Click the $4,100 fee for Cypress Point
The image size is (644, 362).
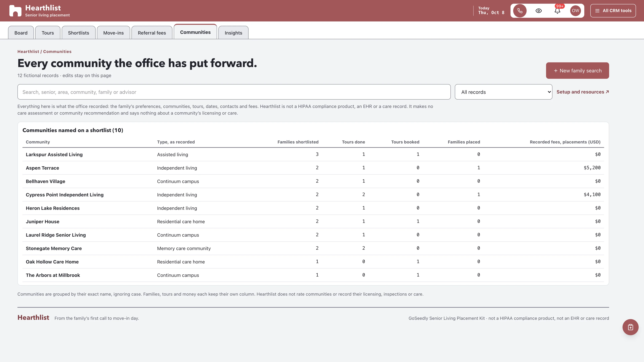(592, 194)
